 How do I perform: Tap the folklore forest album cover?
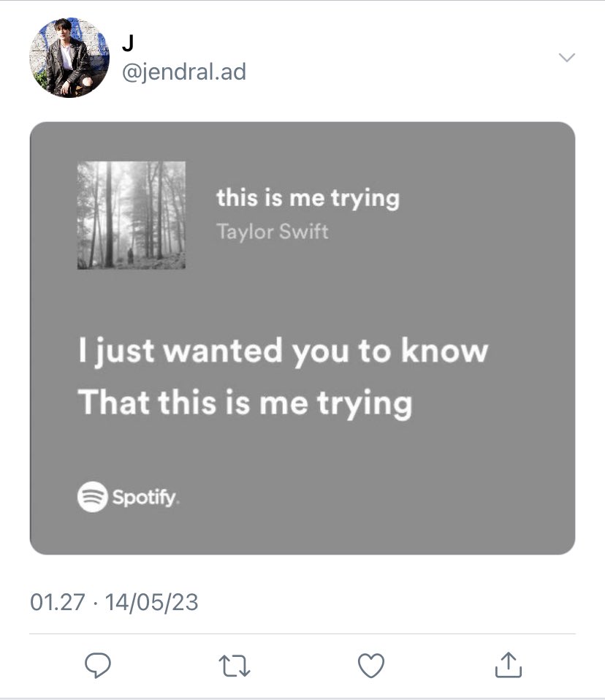(x=132, y=215)
